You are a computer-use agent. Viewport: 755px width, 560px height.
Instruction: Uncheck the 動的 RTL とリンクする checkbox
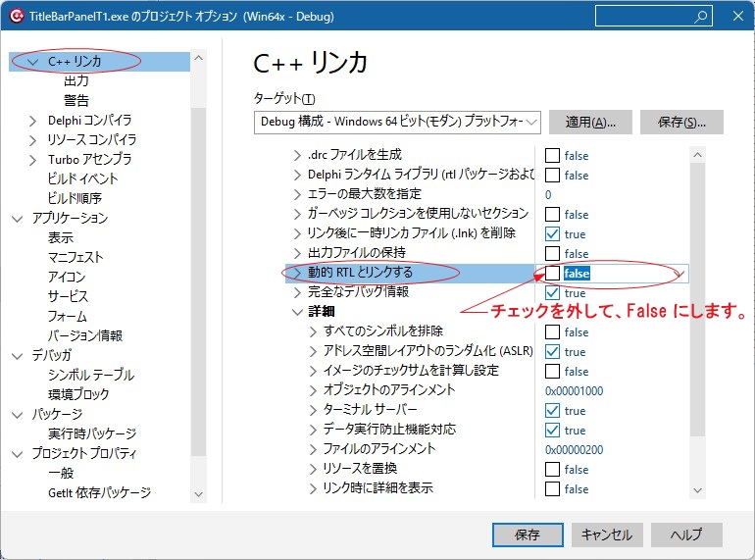553,274
